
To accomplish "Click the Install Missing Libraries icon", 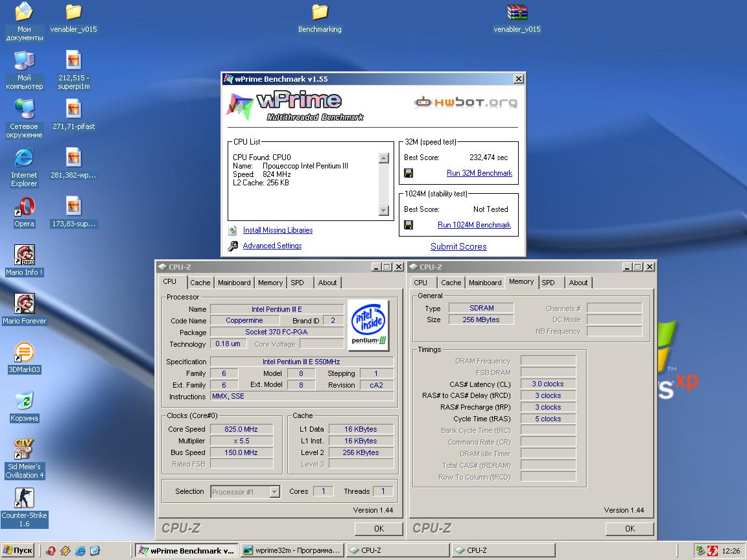I will (233, 231).
